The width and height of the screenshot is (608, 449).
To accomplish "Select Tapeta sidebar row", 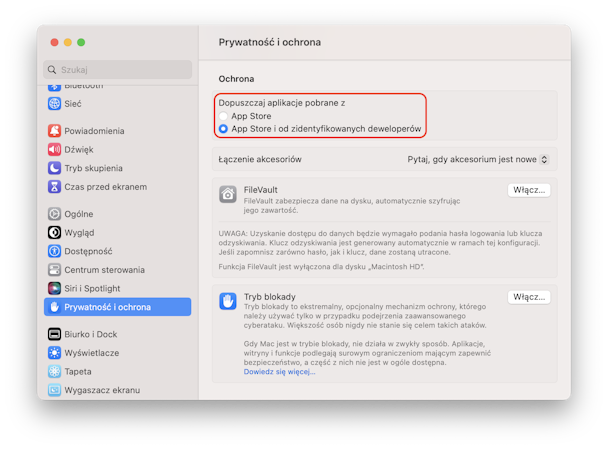I will [x=117, y=371].
